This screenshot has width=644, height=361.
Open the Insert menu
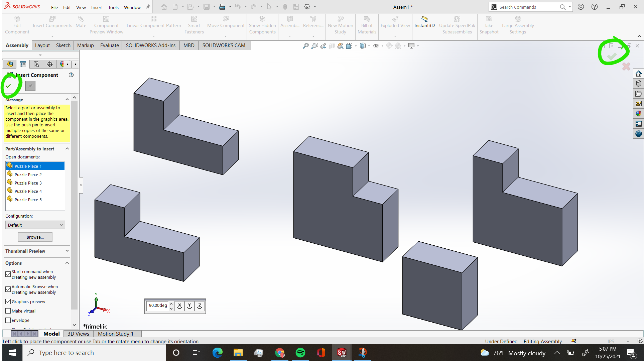point(97,7)
